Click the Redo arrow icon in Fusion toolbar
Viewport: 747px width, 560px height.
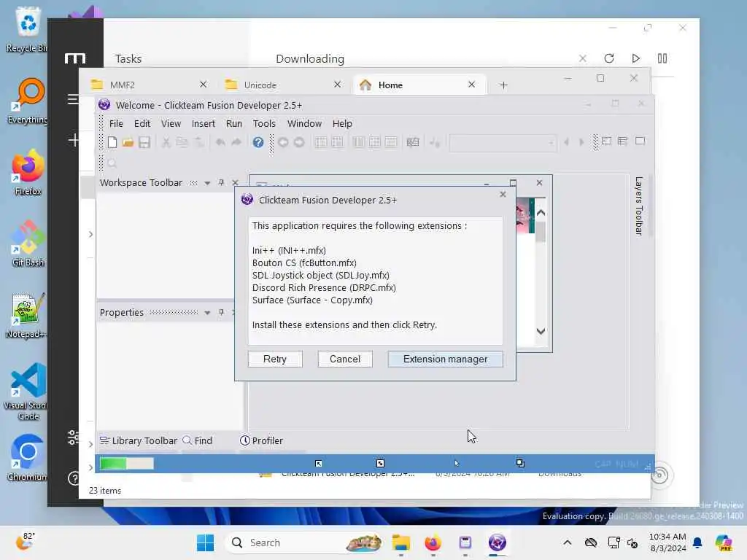[x=236, y=142]
